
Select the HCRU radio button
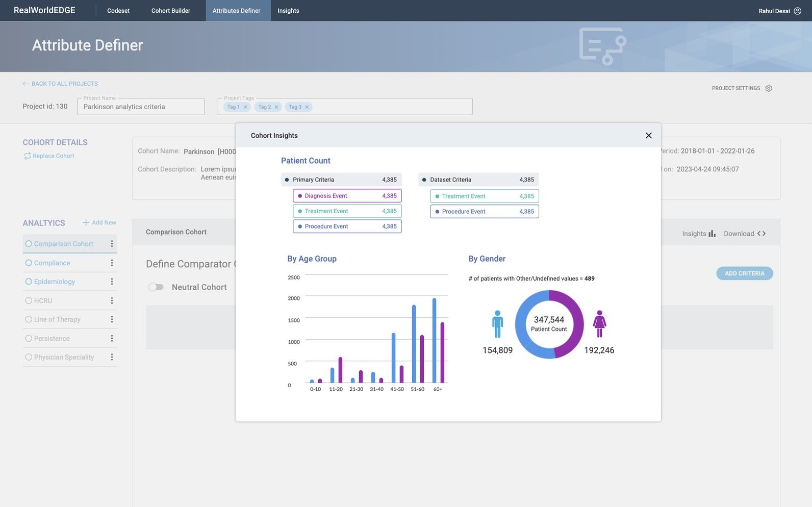[x=29, y=300]
